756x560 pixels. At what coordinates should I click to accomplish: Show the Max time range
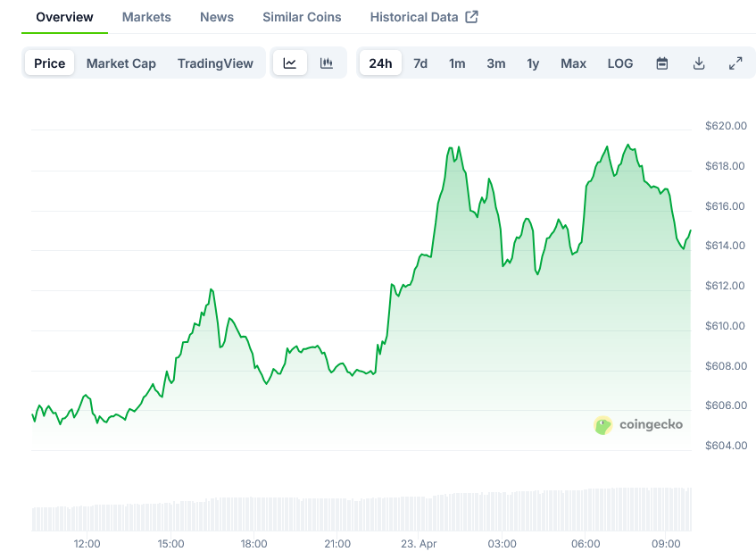(x=574, y=63)
